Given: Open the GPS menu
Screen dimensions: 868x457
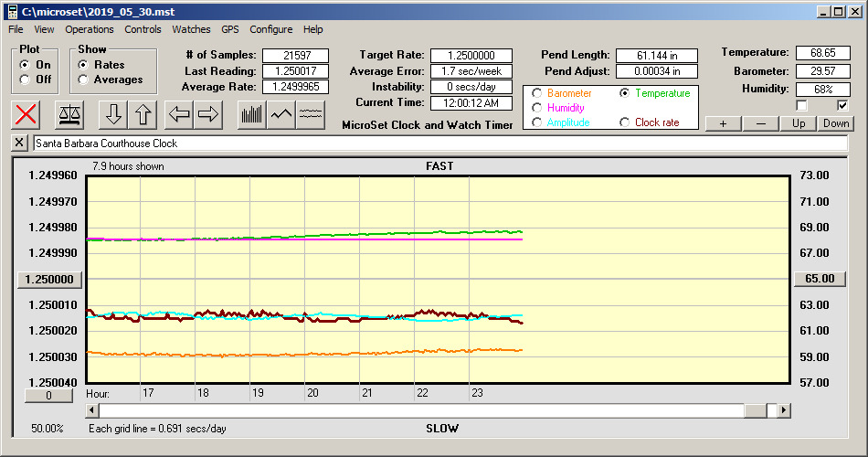Looking at the screenshot, I should [x=229, y=29].
